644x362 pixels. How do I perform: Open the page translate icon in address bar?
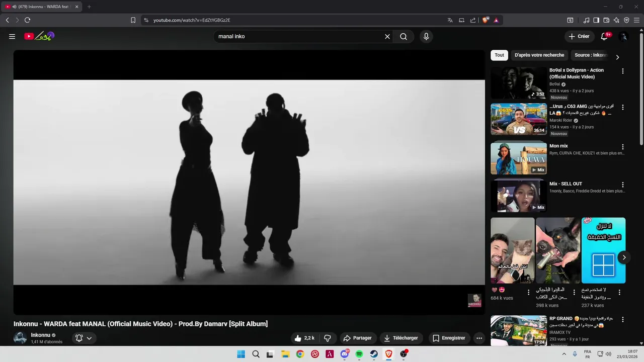point(450,20)
